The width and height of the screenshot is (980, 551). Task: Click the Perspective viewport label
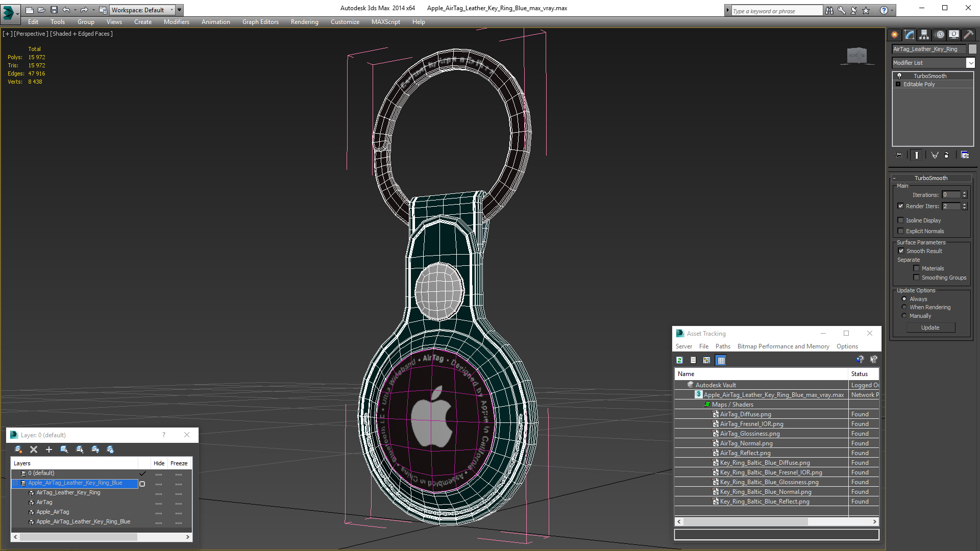click(x=31, y=34)
